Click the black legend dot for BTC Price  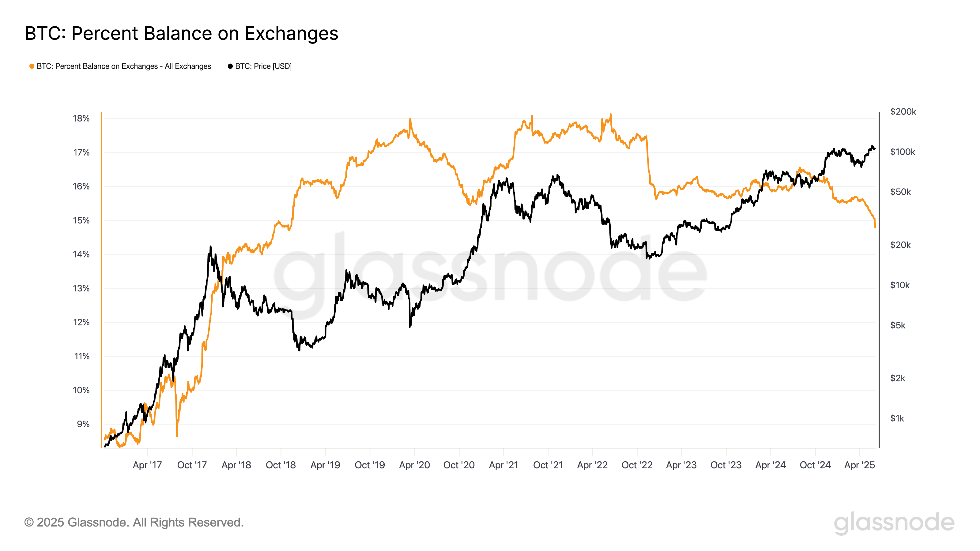[230, 66]
